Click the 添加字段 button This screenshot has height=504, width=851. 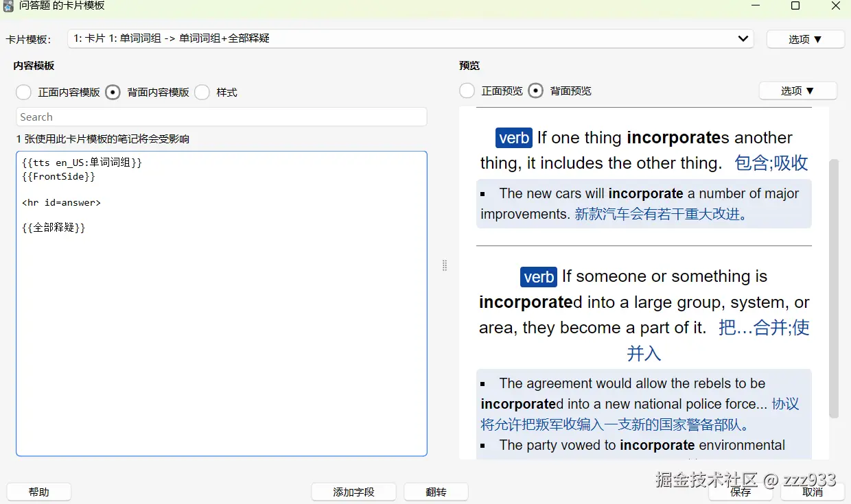point(353,492)
